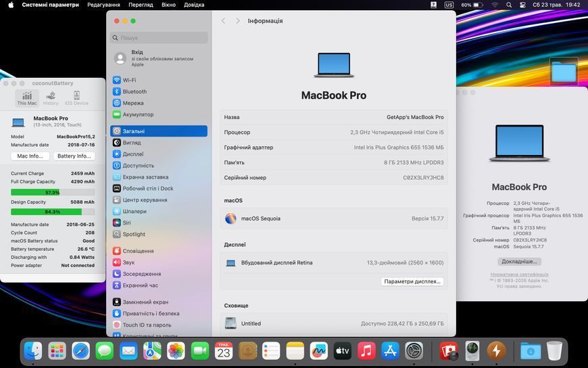Viewport: 588px width, 368px height.
Task: Click the Wi-Fi status menu bar icon
Action: (x=495, y=5)
